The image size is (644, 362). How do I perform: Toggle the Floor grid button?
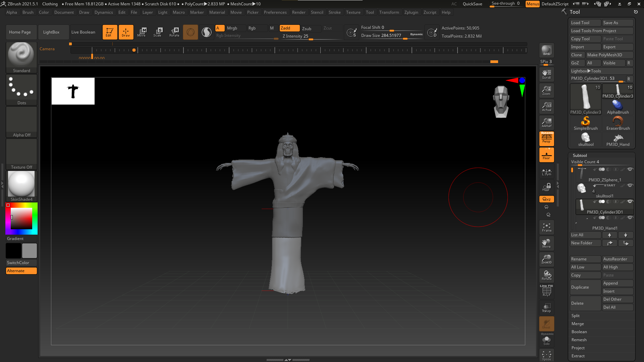click(546, 155)
